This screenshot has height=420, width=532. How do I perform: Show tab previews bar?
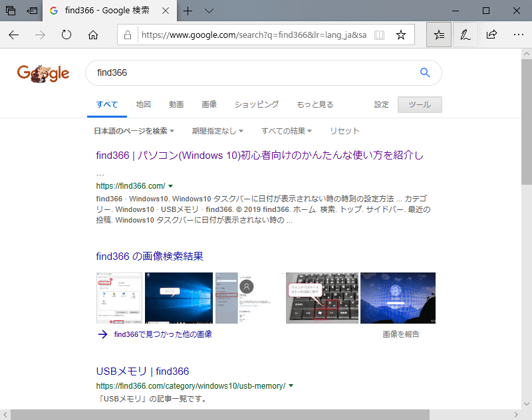[x=209, y=11]
